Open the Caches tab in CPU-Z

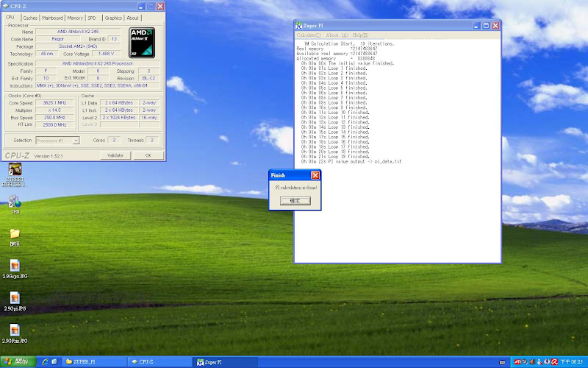30,18
